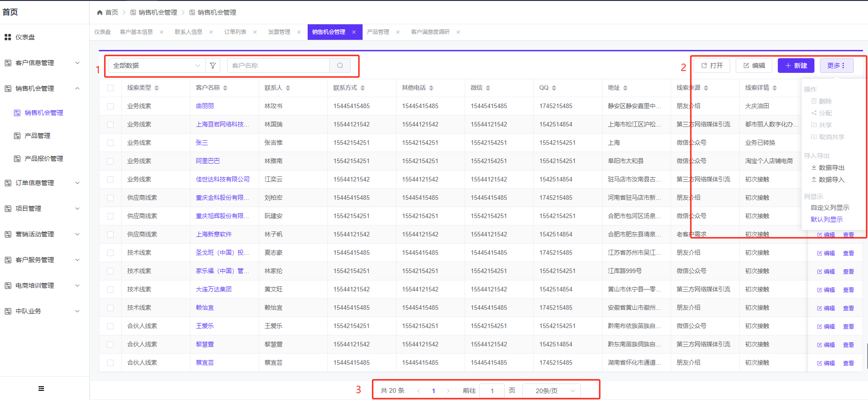Click the dashboard grid icon in sidebar
Screen dimensions: 868x400
pos(8,37)
